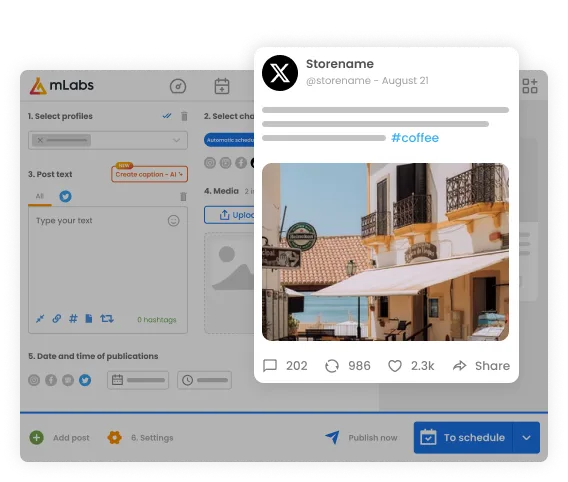
Task: Click the Facebook channel icon under Select channels
Action: (241, 163)
